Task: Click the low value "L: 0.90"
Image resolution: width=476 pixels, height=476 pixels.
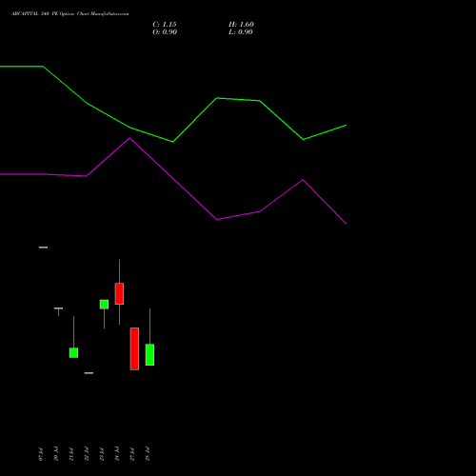Action: 241,32
